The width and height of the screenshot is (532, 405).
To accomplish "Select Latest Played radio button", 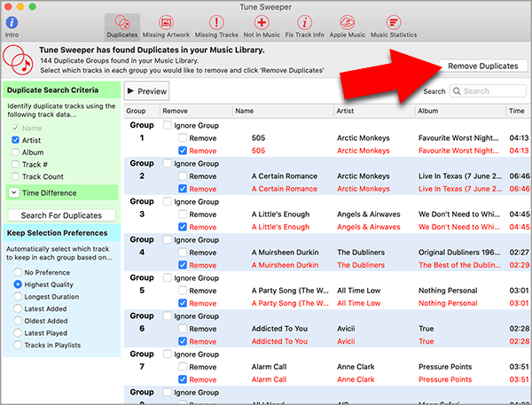I will tap(18, 332).
